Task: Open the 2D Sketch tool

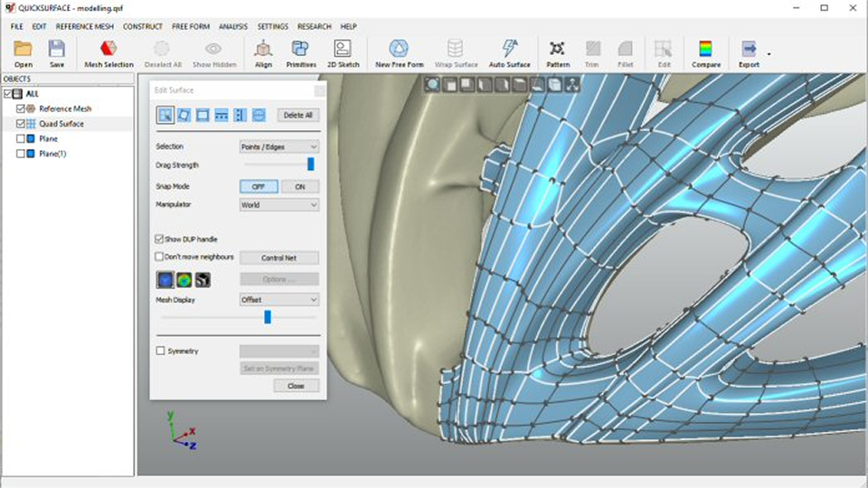Action: point(343,49)
